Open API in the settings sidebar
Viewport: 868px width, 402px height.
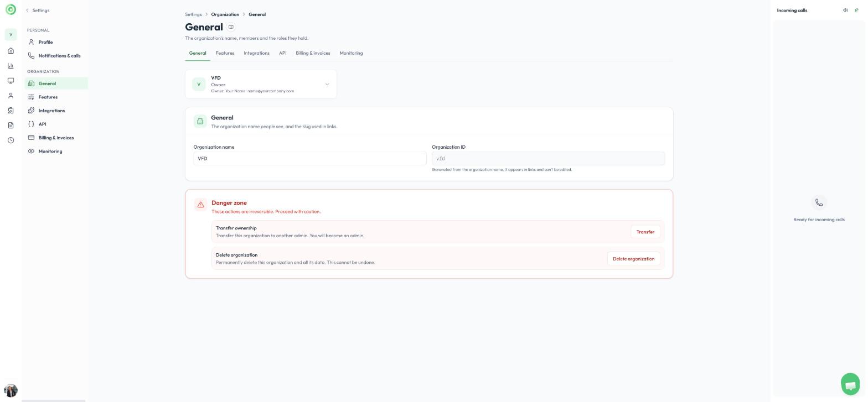tap(56, 124)
